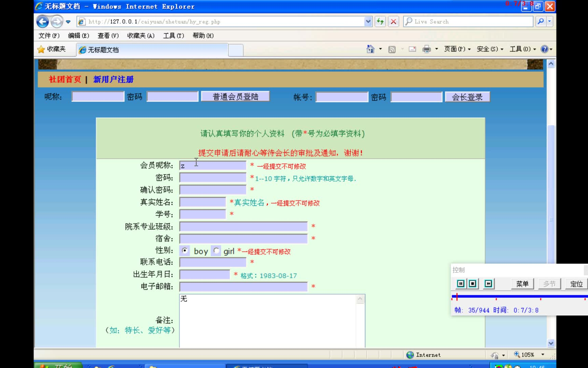588x368 pixels.
Task: Click the Internet Explorer title bar logo
Action: (39, 6)
